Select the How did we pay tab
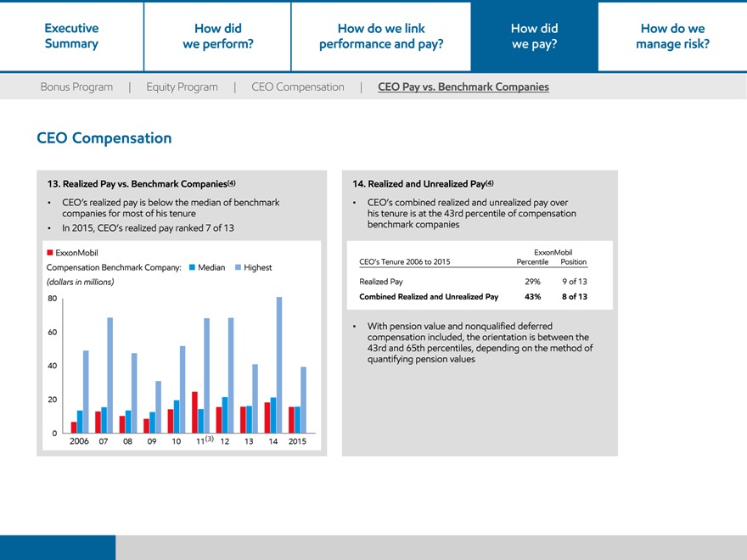Screen dimensions: 747x560 click(534, 36)
